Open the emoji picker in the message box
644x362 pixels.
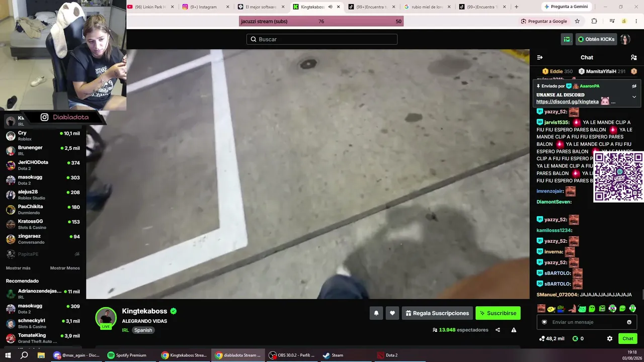coord(629,322)
